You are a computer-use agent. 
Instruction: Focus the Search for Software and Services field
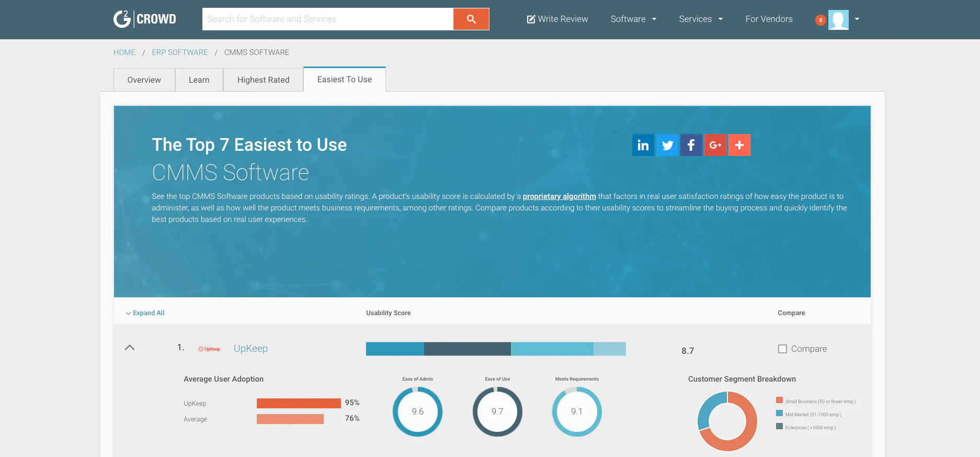pyautogui.click(x=328, y=19)
